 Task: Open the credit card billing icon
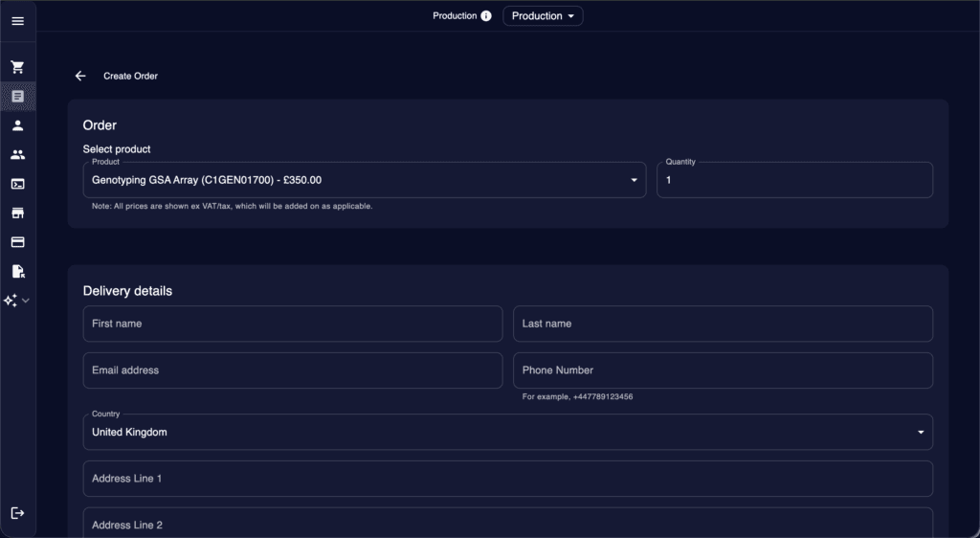(x=17, y=242)
